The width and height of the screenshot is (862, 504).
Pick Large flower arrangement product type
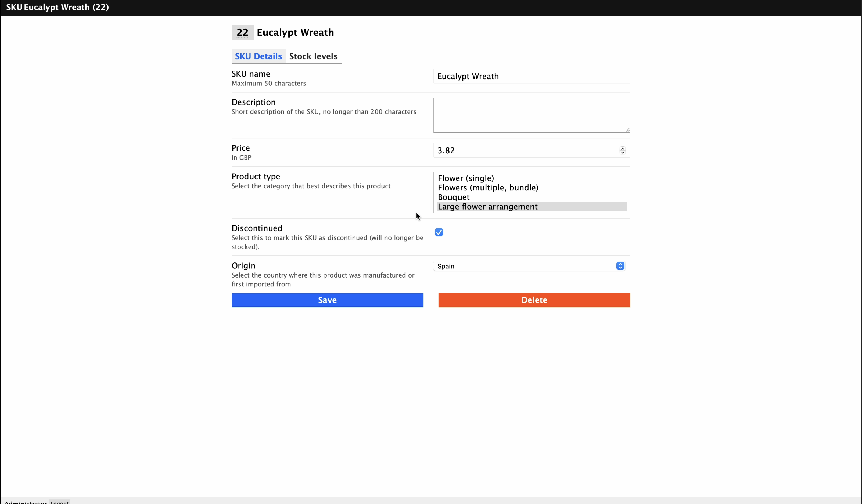pos(487,207)
